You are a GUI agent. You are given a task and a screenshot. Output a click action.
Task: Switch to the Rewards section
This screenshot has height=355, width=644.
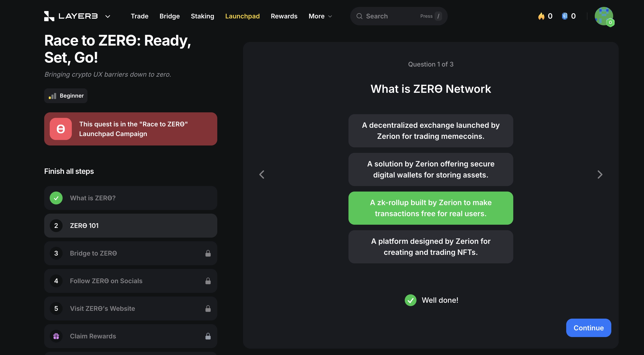tap(284, 16)
